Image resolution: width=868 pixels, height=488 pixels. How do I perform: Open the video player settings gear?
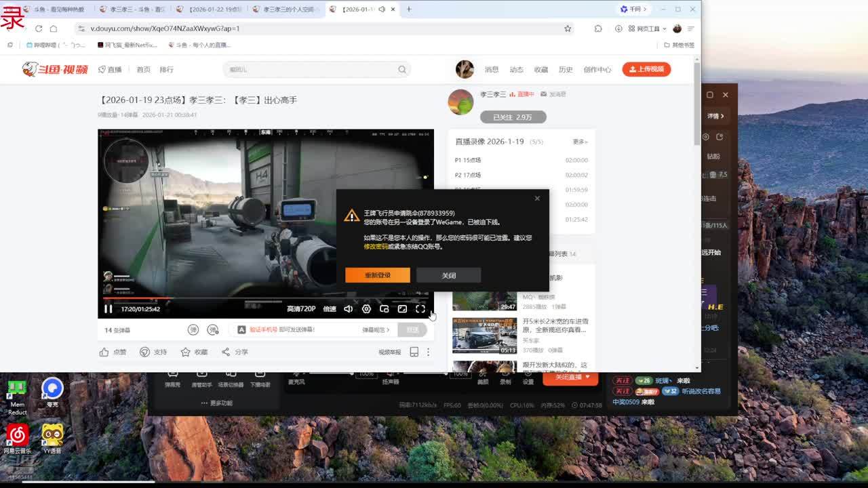click(x=366, y=309)
